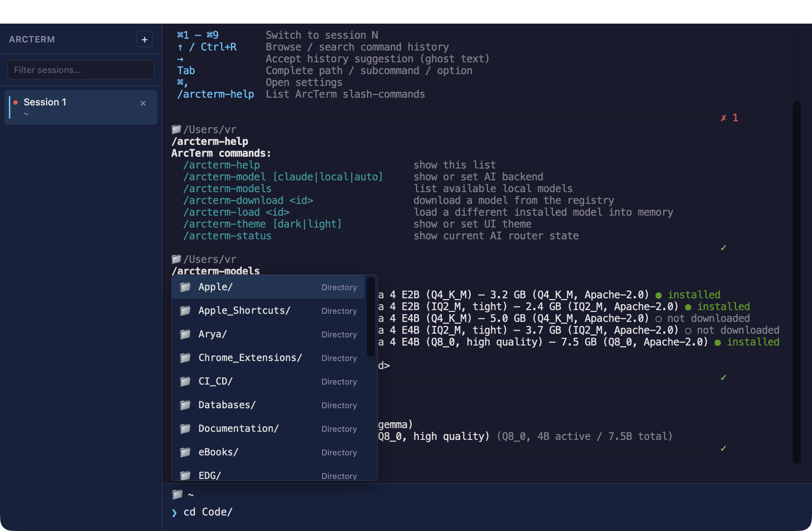
Task: Choose Documentation/ directory suggestion
Action: click(268, 428)
